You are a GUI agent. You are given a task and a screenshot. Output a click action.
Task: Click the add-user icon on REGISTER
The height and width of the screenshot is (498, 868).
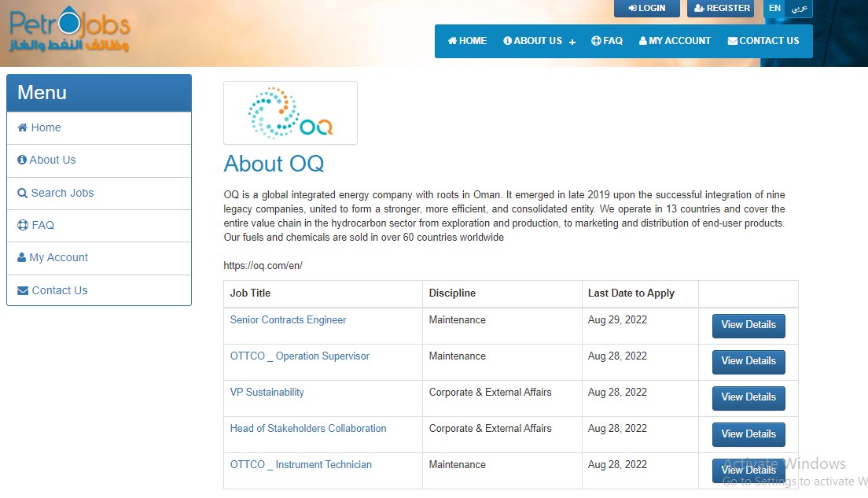tap(699, 9)
